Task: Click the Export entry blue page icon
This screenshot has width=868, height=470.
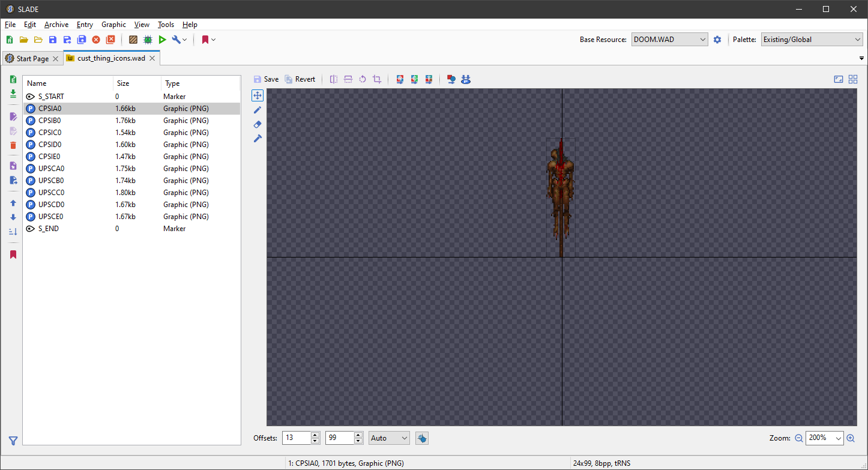Action: click(13, 180)
